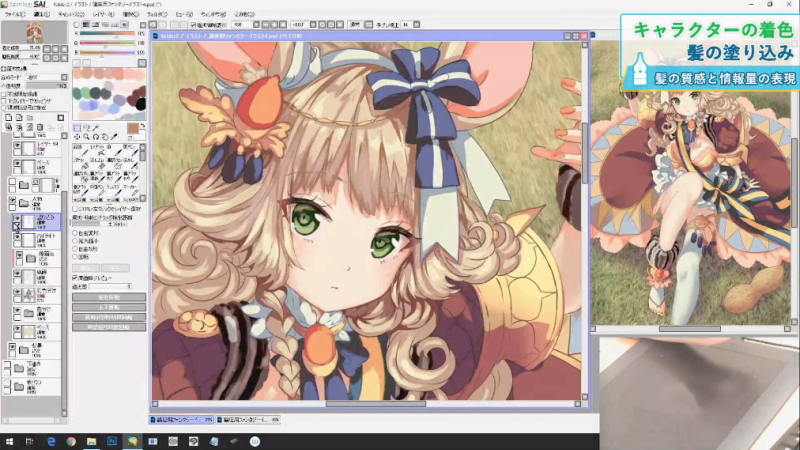800x450 pixels.
Task: Click the undo button in top toolbar
Action: 153,24
